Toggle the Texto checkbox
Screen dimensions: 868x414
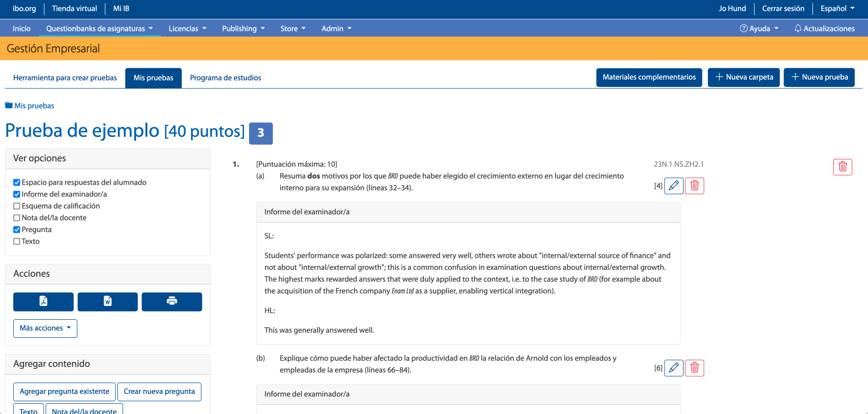click(17, 242)
